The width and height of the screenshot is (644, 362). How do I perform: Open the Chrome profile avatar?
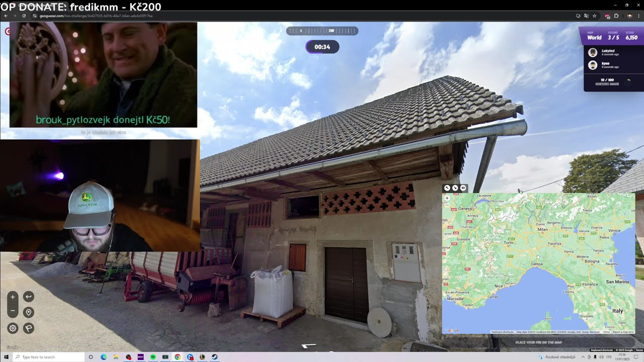click(x=629, y=16)
